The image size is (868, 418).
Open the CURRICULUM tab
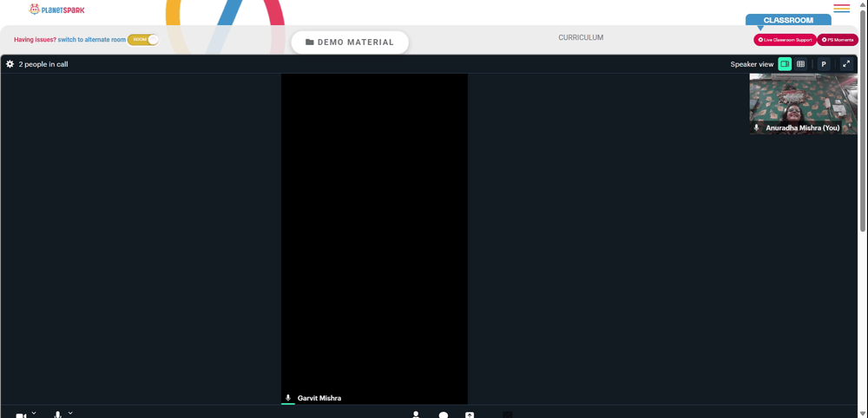(581, 37)
